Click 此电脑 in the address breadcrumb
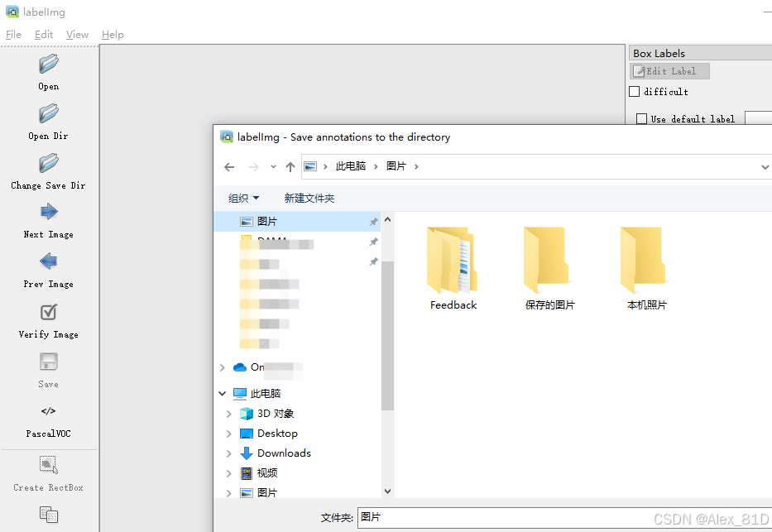This screenshot has height=532, width=772. [351, 166]
